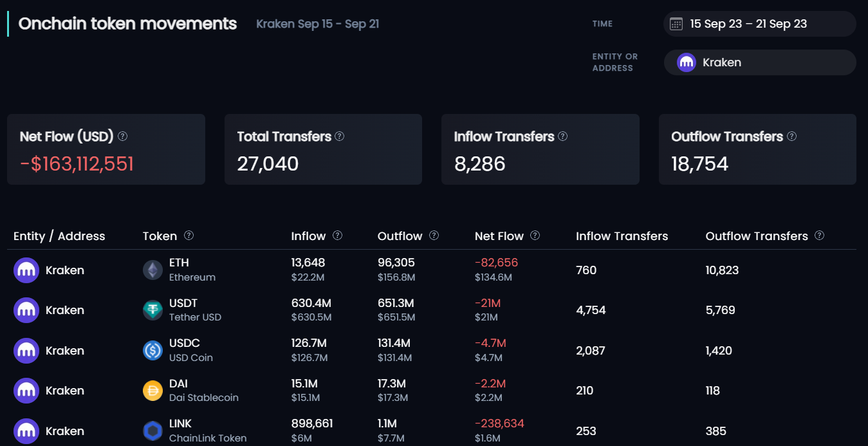Sort by Entity / Address column header
Viewport: 868px width, 446px height.
pos(59,236)
